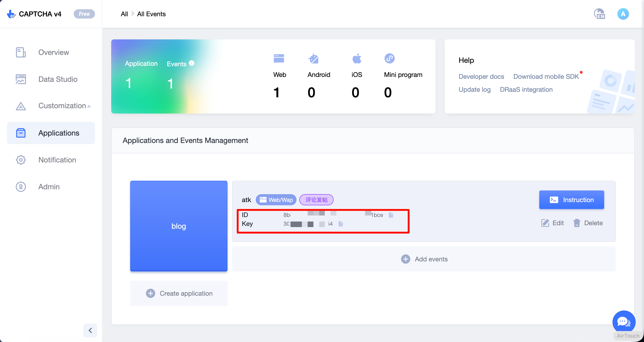Click the copy icon next to ID
Viewport: 644px width, 342px height.
[x=391, y=215]
